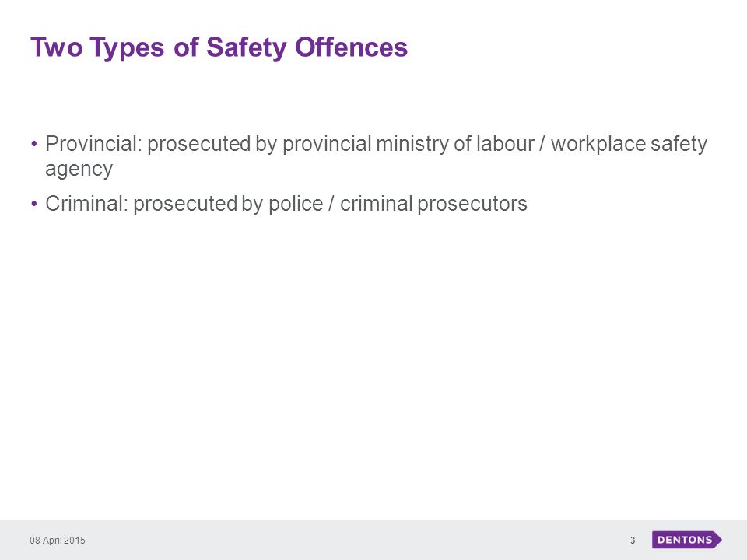Viewport: 747px width, 560px height.
Task: Click the phrase workplace safety
Action: pos(629,145)
